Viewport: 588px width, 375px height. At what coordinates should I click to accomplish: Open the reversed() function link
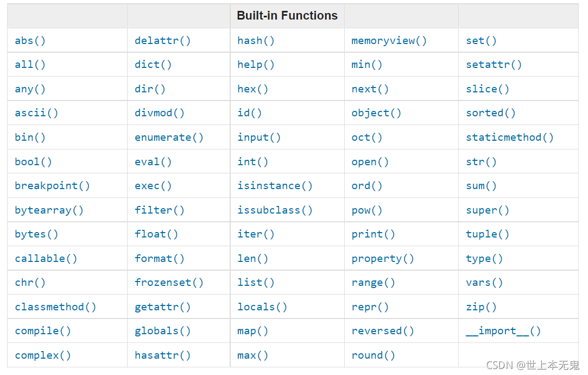tap(383, 331)
